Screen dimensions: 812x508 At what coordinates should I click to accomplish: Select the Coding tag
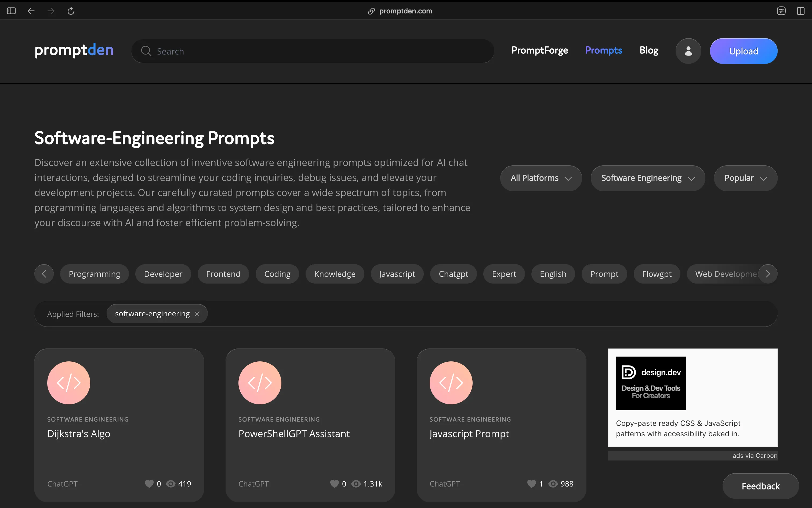tap(277, 274)
